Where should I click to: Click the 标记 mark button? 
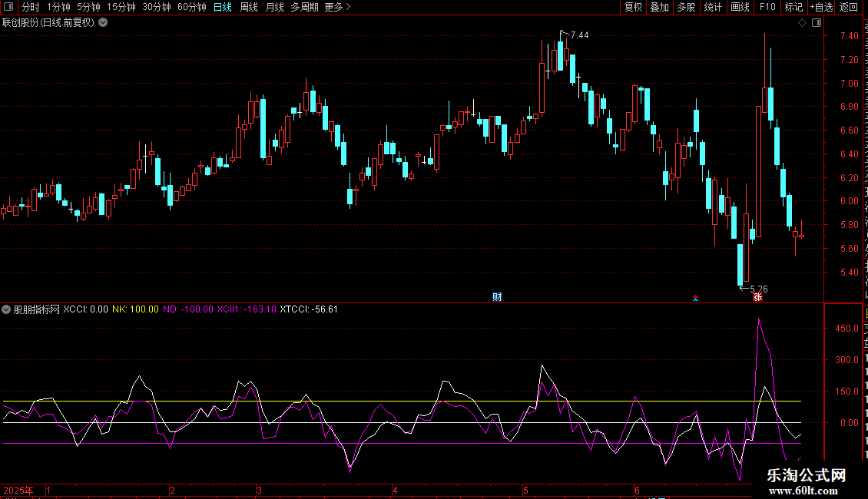pos(793,7)
